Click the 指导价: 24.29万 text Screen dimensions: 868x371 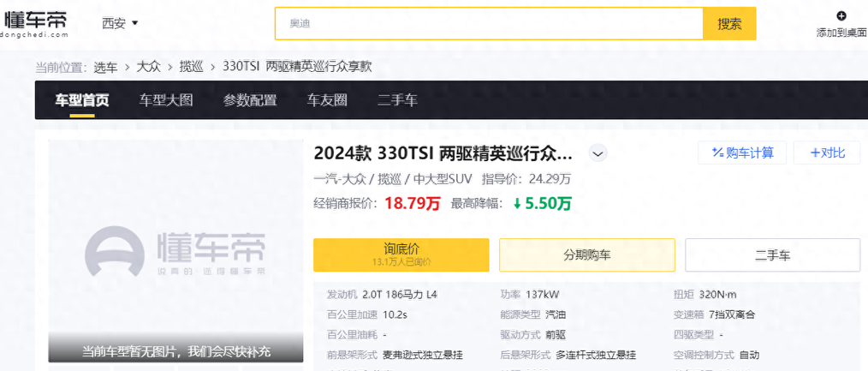[x=526, y=179]
